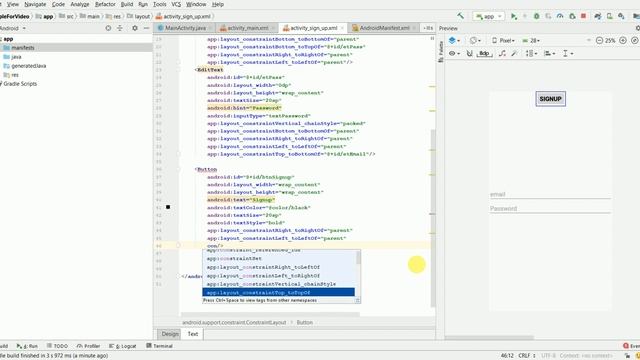This screenshot has height=360, width=640.
Task: Open the Align dropdown in preview toolbar
Action: [x=549, y=53]
